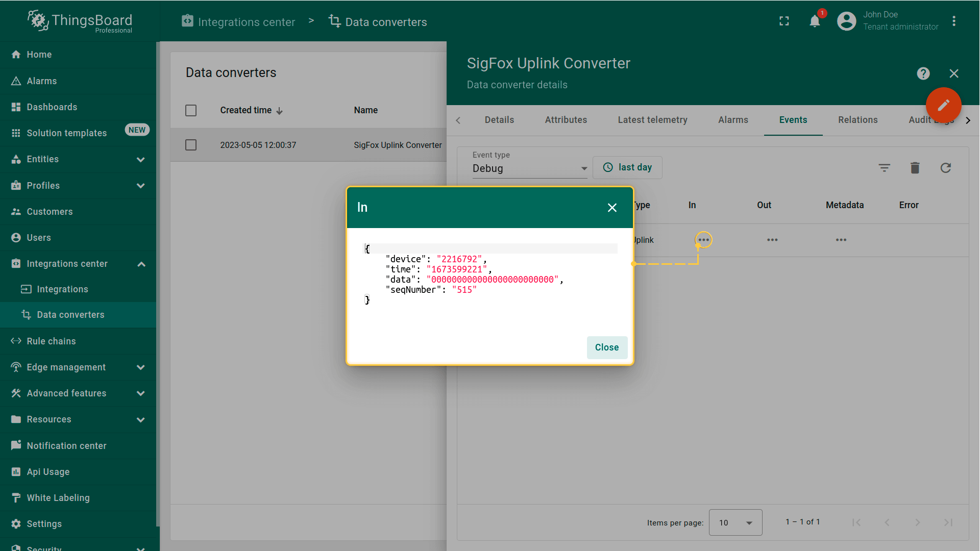Toggle the select-all checkbox in table header
The height and width of the screenshot is (551, 980).
[x=191, y=111]
